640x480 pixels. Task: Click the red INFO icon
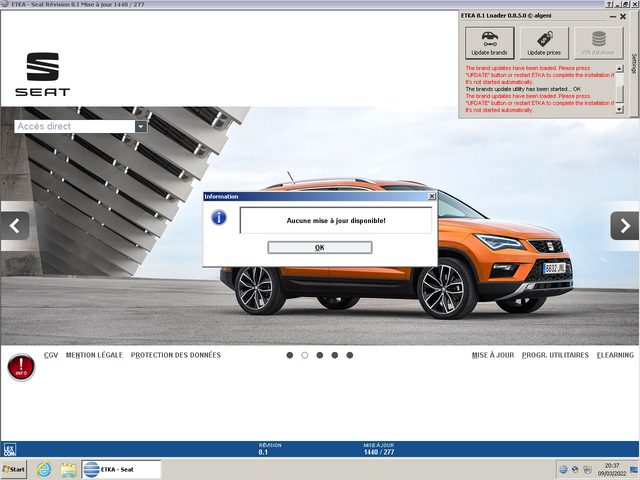tap(21, 367)
